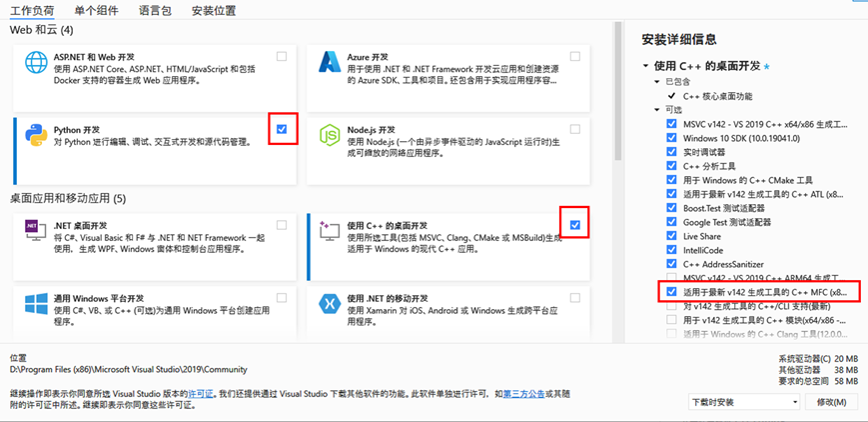The width and height of the screenshot is (868, 422).
Task: Click the workloads list vertical scrollbar
Action: click(x=617, y=91)
